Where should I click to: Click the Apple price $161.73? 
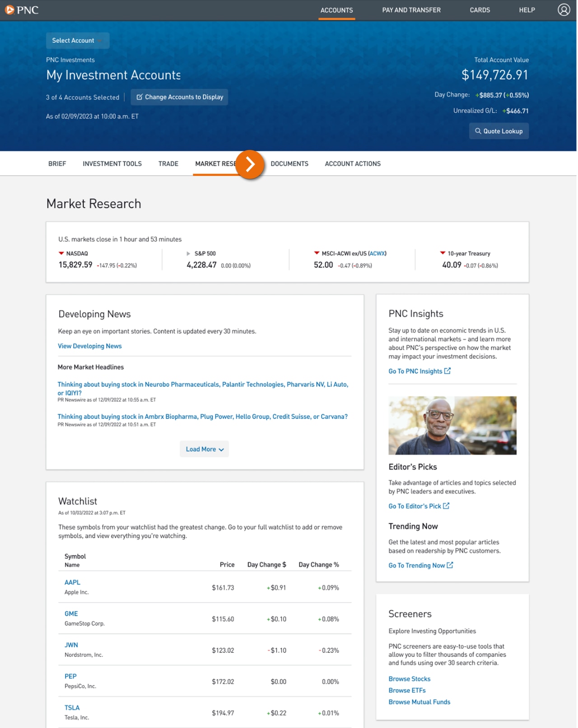pos(223,588)
